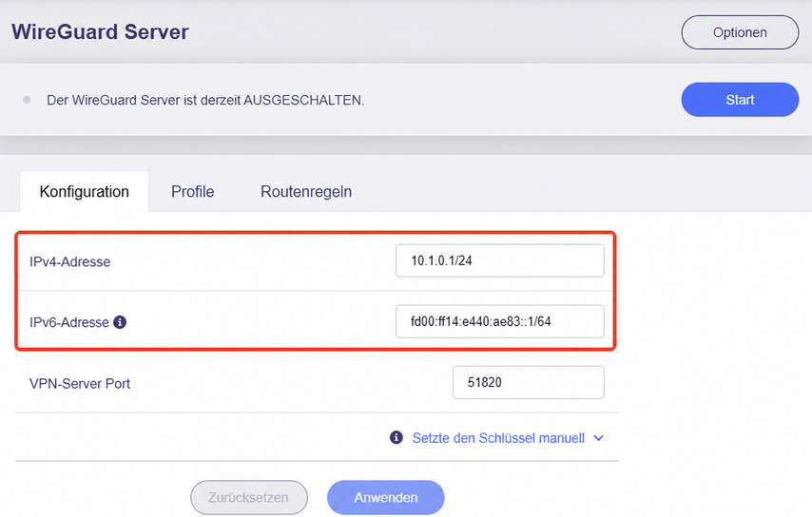Viewport: 812px width, 517px height.
Task: Switch to the Konfiguration tab
Action: 84,191
